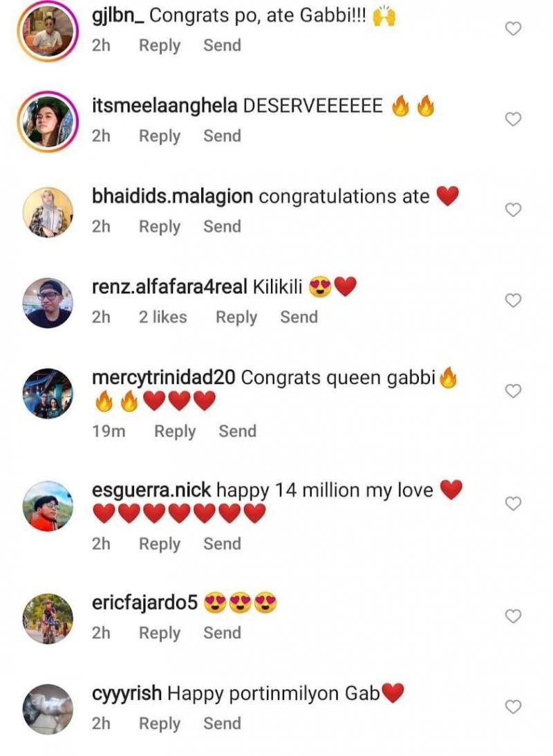Reply to cyyyrish's comment

[x=159, y=724]
